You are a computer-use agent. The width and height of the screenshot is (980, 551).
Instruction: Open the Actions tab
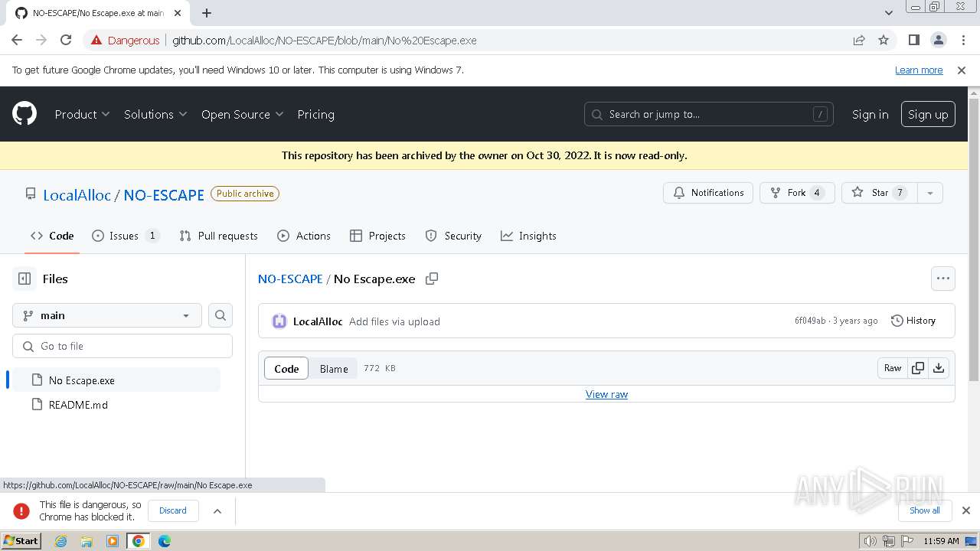point(304,236)
